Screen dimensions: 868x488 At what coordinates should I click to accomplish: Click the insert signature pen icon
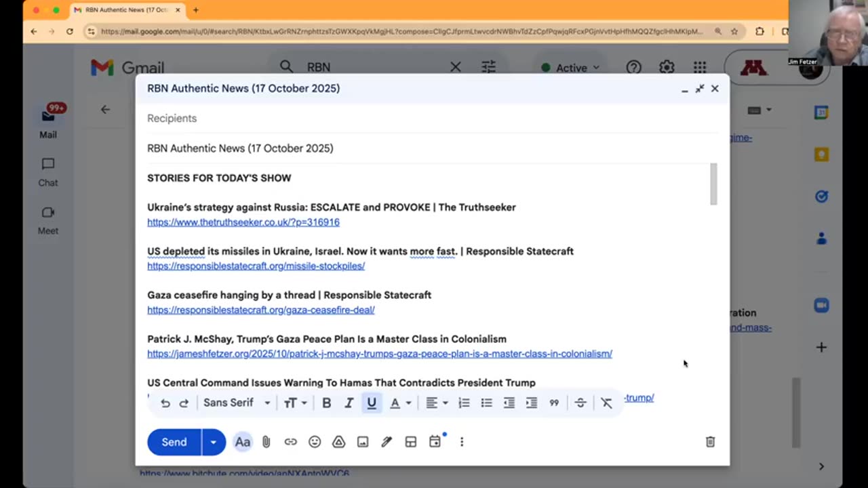click(387, 442)
